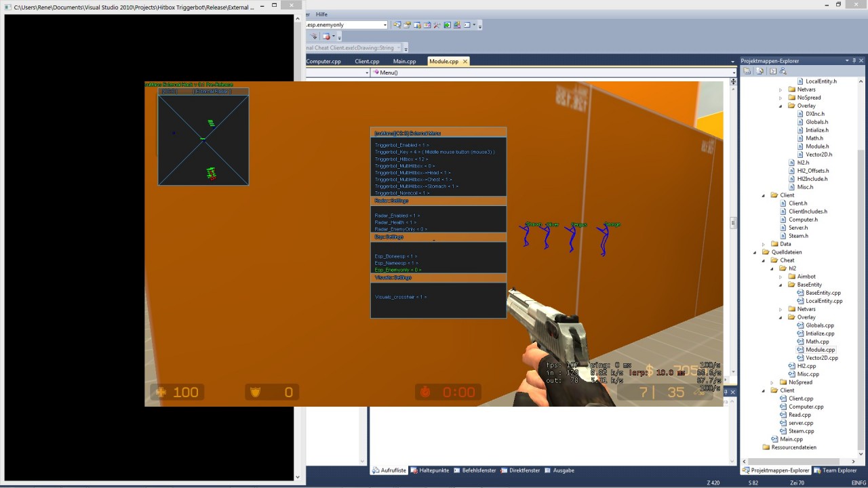The height and width of the screenshot is (488, 868).
Task: Collapse the Client folder containing Client.h
Action: tap(764, 195)
